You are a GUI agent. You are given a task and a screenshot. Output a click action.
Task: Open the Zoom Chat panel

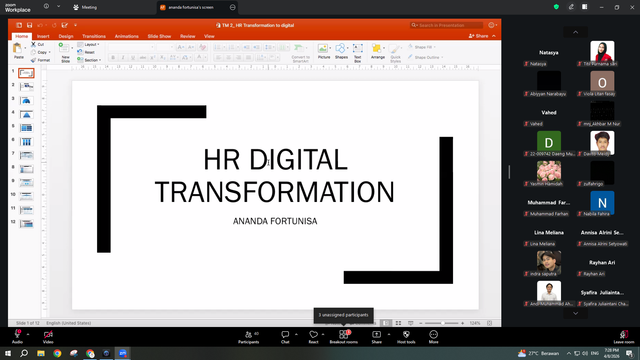click(285, 337)
